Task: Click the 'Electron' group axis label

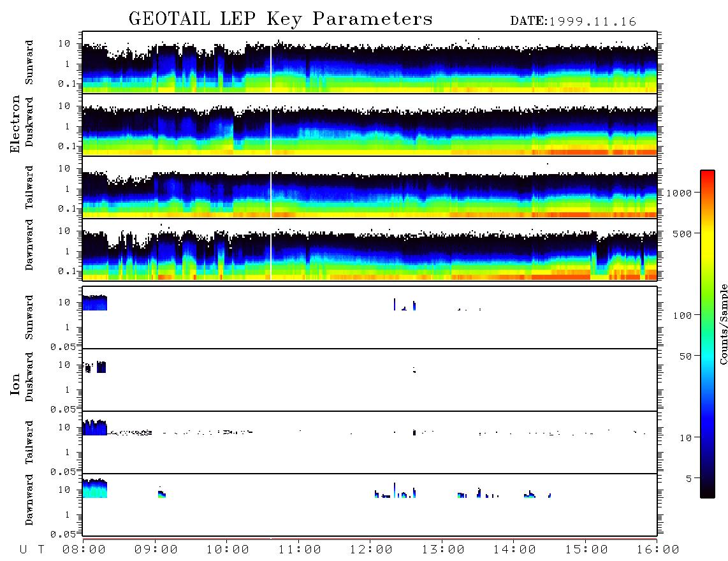Action: pos(15,124)
